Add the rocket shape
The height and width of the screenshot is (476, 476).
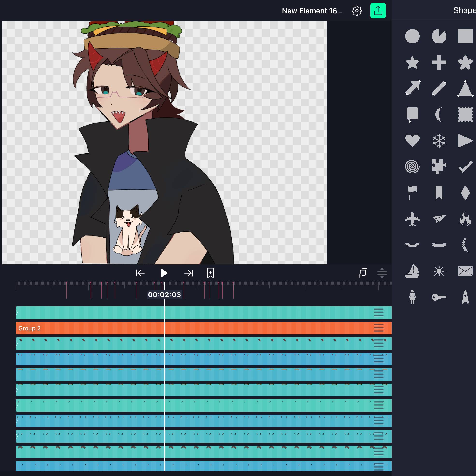[x=465, y=297]
